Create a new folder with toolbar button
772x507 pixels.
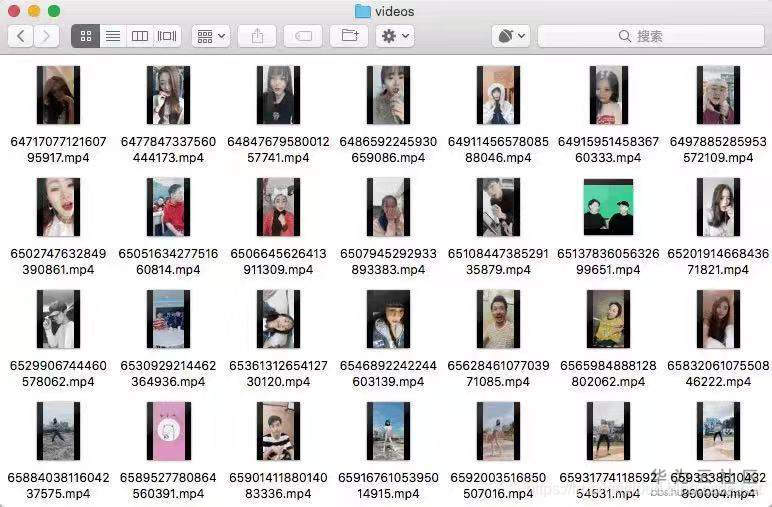349,36
